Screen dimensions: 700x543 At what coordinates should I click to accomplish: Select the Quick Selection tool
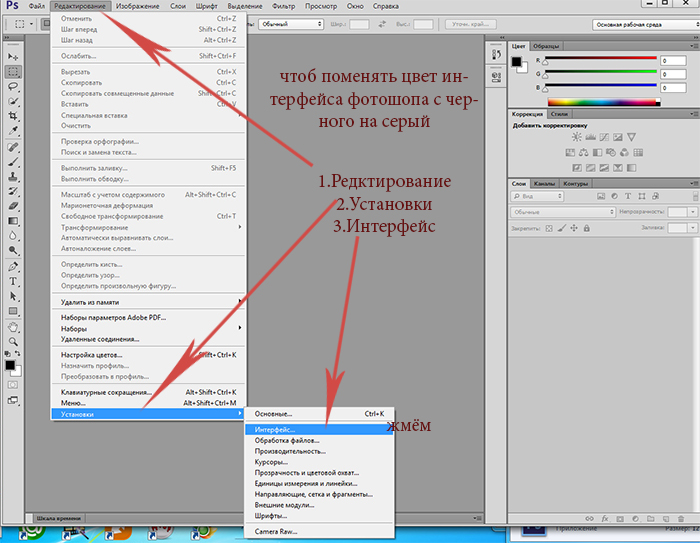click(x=13, y=101)
